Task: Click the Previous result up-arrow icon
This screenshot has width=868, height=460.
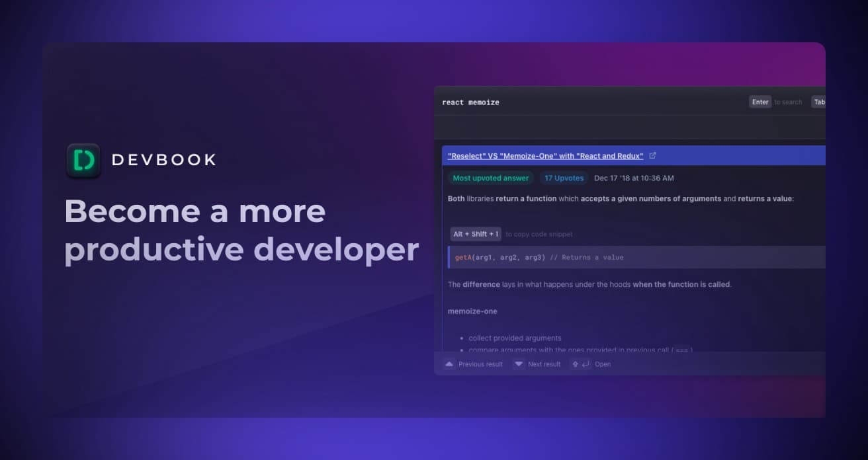Action: pyautogui.click(x=449, y=364)
